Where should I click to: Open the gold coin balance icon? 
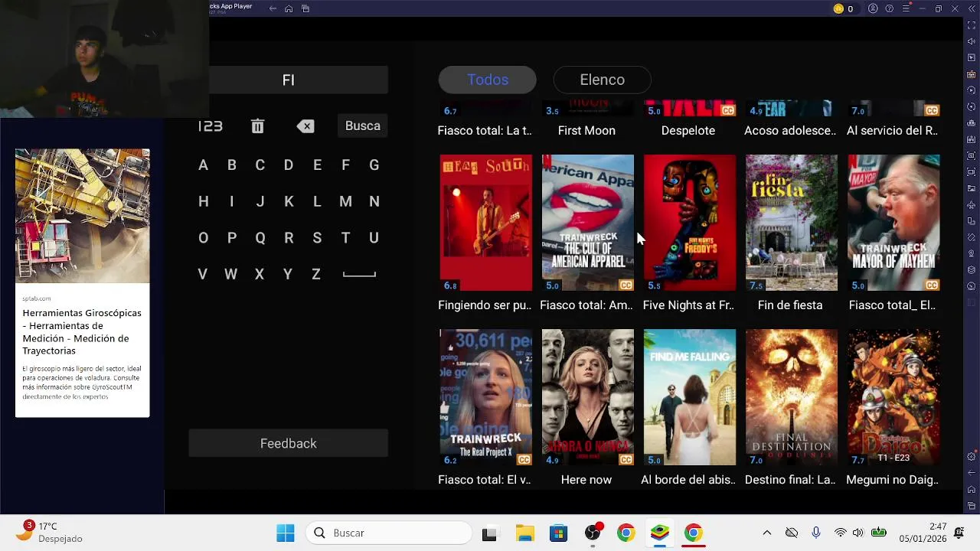(x=838, y=9)
